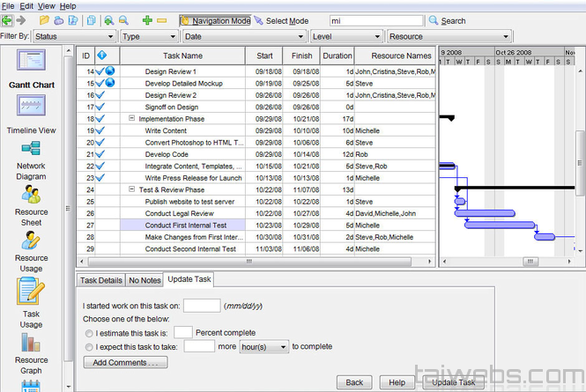Collapse the Test & Review Phase group
The height and width of the screenshot is (392, 586).
coord(131,189)
